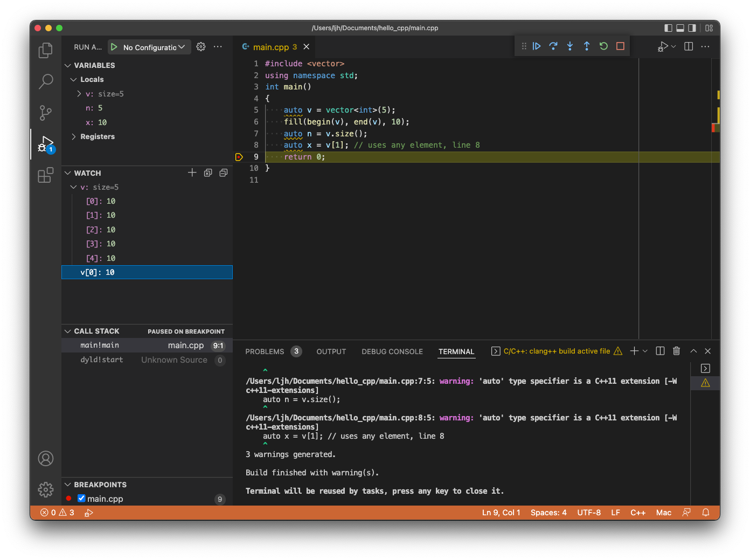Viewport: 750px width, 560px height.
Task: Switch to the DEBUG CONSOLE tab
Action: [x=392, y=351]
